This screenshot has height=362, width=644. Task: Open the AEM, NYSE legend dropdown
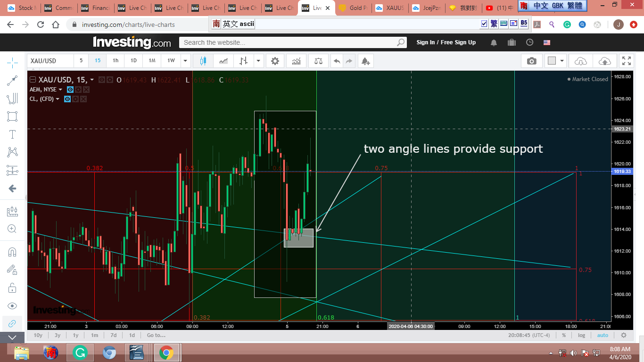pos(61,90)
